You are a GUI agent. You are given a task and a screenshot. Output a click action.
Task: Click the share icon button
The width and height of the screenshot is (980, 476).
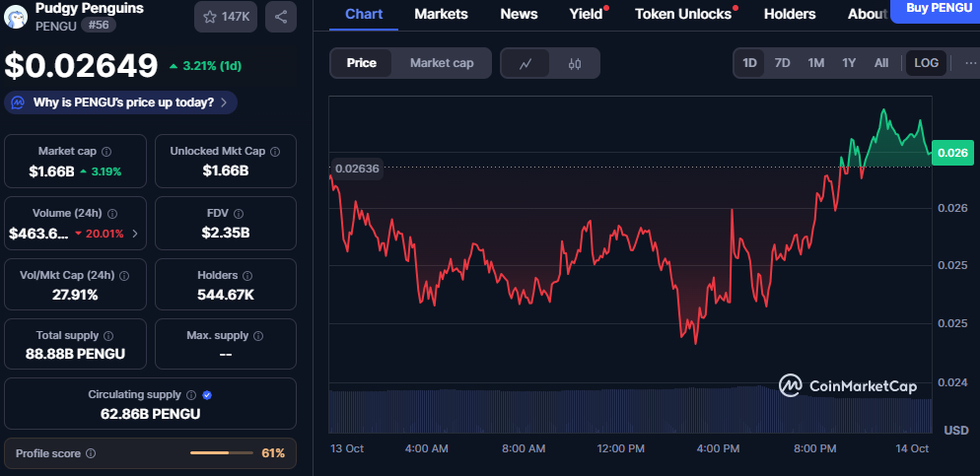(281, 17)
